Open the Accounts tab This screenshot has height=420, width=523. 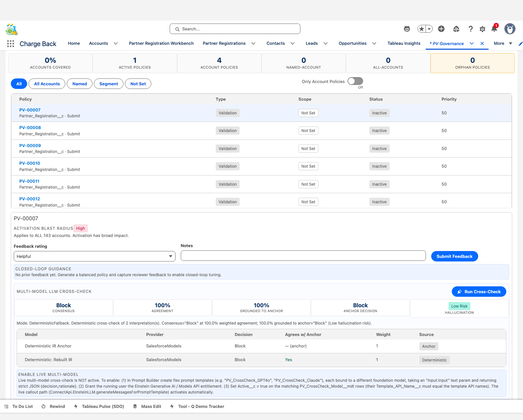[x=98, y=43]
